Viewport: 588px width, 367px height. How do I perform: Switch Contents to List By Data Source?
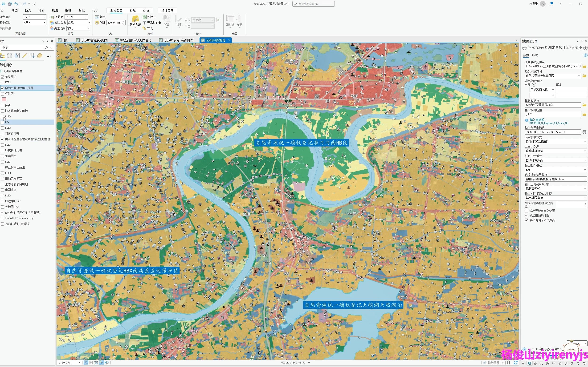coord(9,56)
